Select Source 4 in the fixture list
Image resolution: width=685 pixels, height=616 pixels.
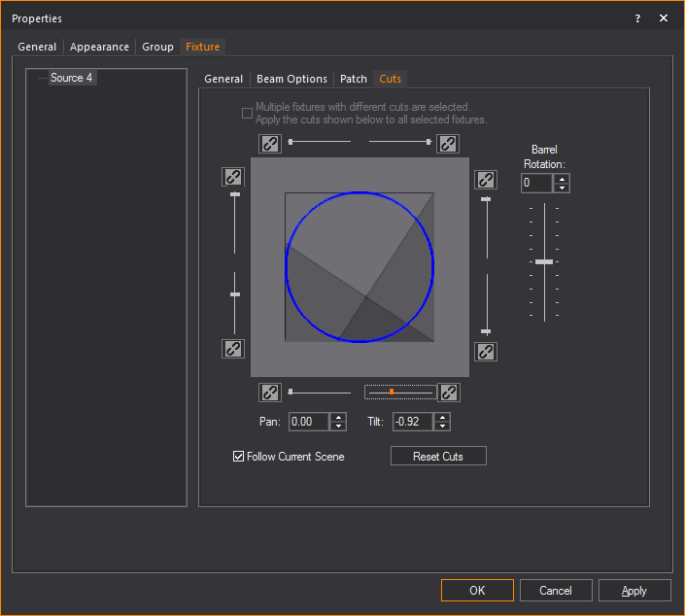[72, 78]
